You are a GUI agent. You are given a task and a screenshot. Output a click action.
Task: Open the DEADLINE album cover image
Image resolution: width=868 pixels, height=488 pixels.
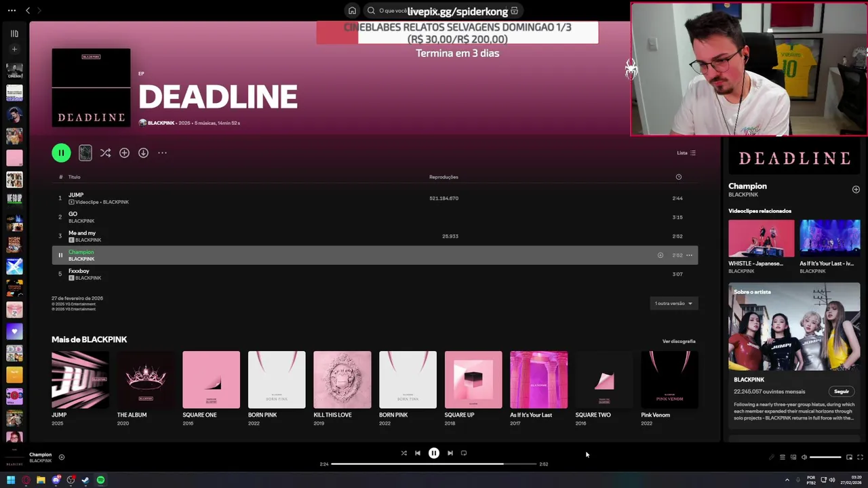91,88
